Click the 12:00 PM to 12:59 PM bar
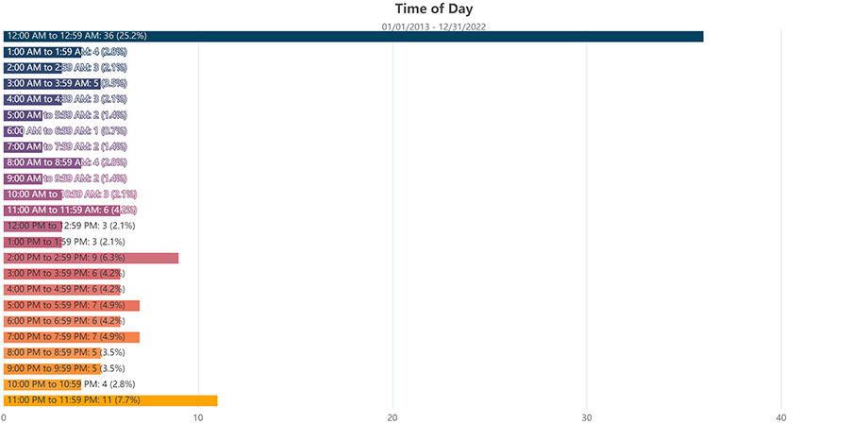Image resolution: width=868 pixels, height=423 pixels. coord(33,226)
